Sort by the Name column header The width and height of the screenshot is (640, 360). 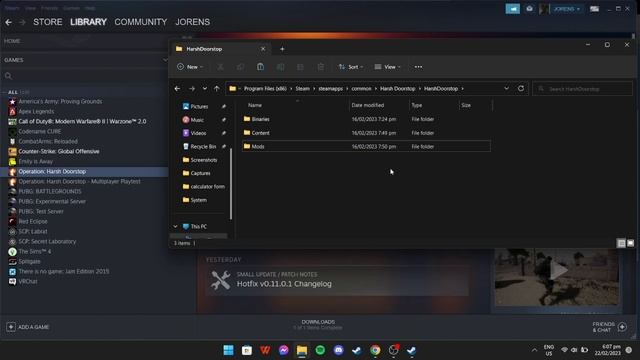point(255,105)
